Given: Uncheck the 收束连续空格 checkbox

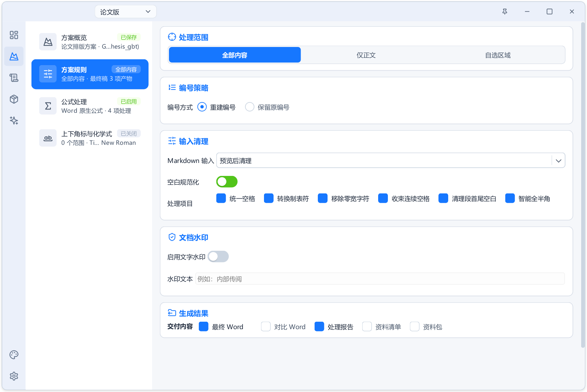Looking at the screenshot, I should tap(383, 198).
